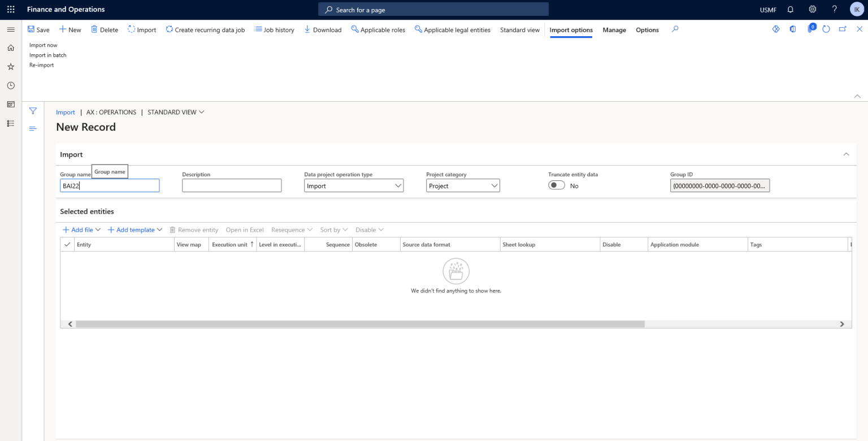The height and width of the screenshot is (441, 868).
Task: Open the Data project operation type dropdown
Action: 398,185
